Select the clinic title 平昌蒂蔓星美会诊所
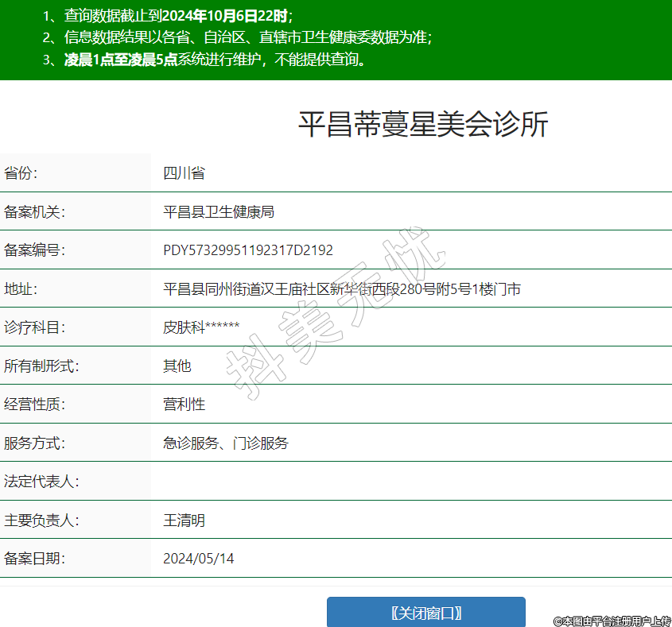This screenshot has height=627, width=672. tap(423, 125)
